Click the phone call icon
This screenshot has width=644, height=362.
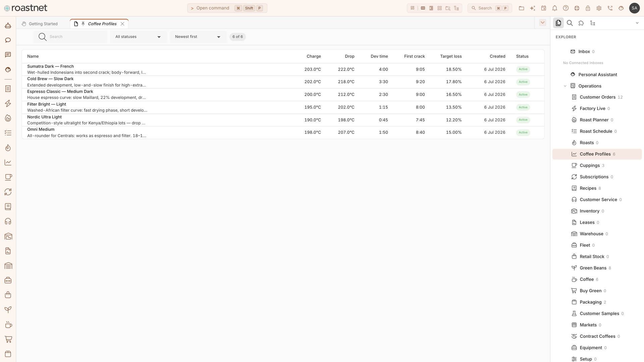[x=610, y=8]
